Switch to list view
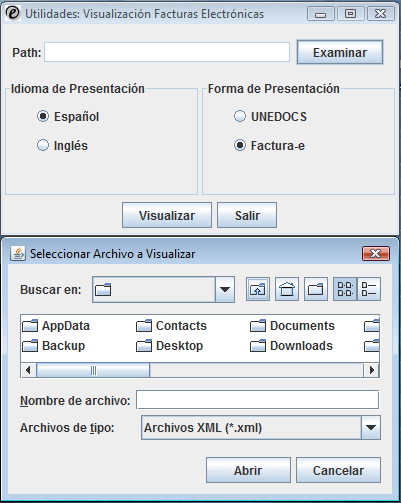 [345, 289]
